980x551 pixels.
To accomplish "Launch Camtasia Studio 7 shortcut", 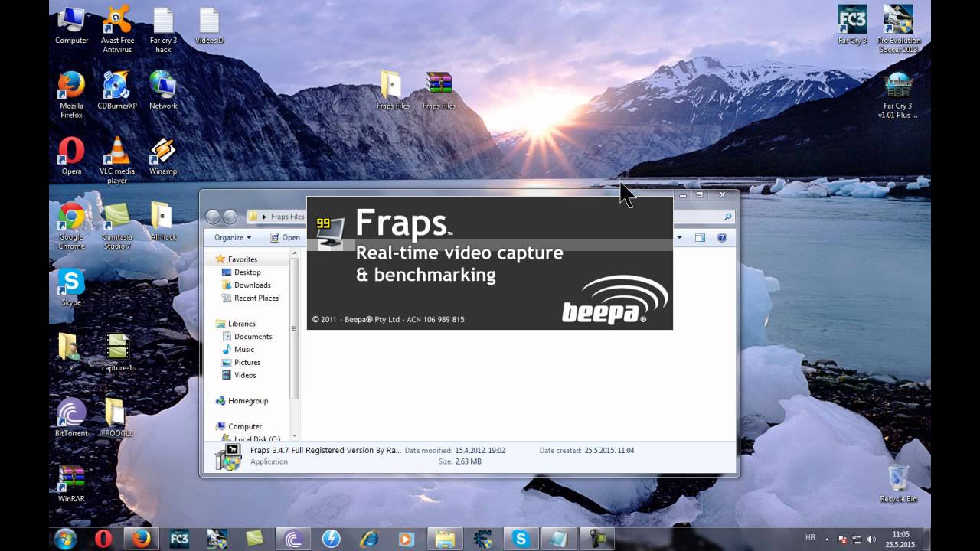I will [x=117, y=227].
